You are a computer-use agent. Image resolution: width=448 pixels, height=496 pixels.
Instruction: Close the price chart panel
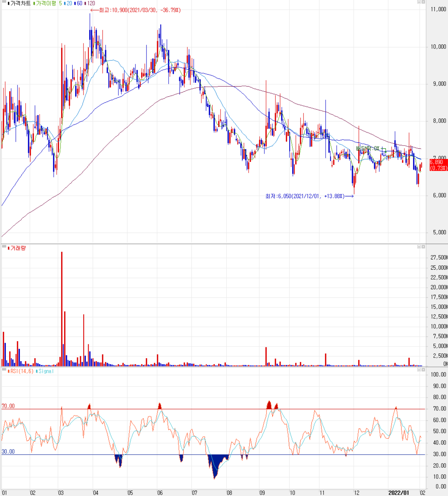tap(423, 2)
